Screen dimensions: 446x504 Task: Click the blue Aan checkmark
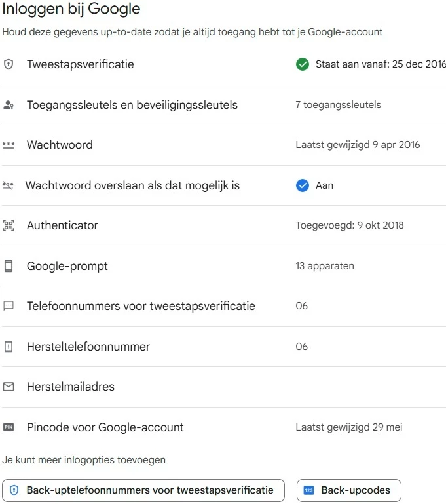[302, 185]
